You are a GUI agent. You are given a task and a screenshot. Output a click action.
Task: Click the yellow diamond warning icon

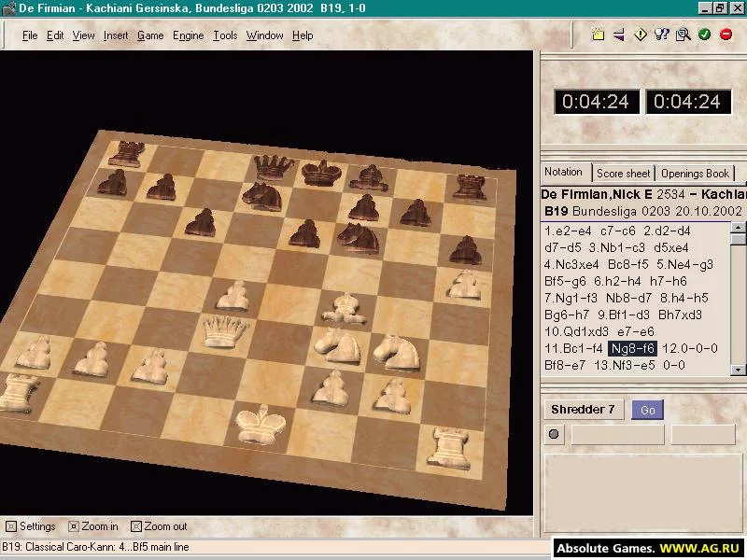[x=641, y=35]
